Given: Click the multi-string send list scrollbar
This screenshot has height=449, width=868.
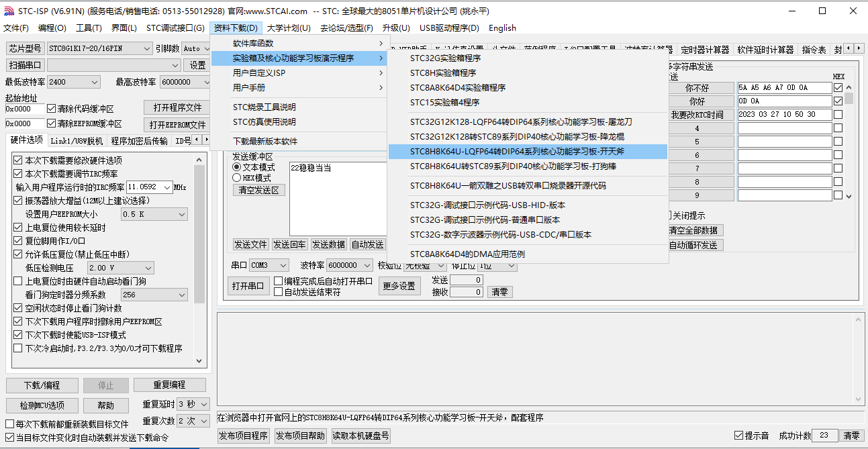Looking at the screenshot, I should coord(849,141).
